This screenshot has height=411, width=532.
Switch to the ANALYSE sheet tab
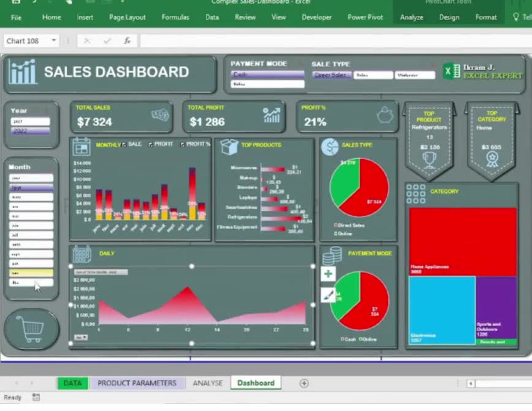point(207,382)
